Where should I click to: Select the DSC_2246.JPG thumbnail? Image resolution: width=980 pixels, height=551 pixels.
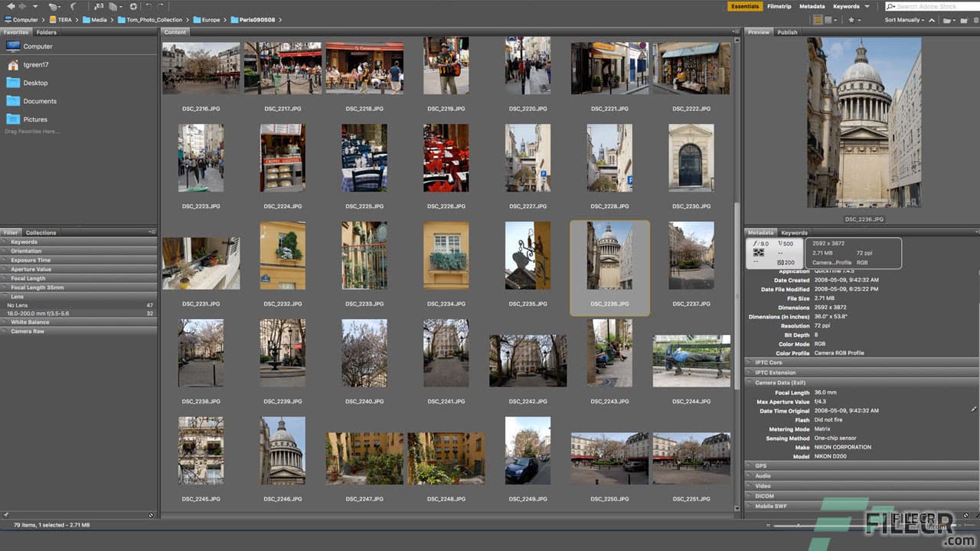[283, 450]
